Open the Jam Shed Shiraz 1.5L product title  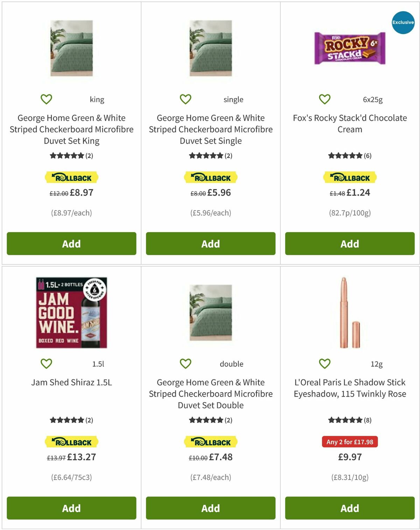tap(71, 383)
